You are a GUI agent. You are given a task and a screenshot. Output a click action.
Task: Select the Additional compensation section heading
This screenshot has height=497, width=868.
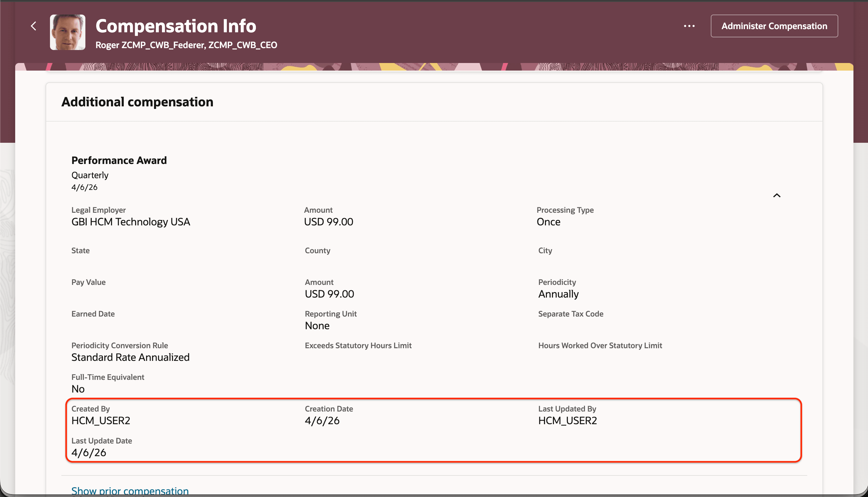click(137, 102)
